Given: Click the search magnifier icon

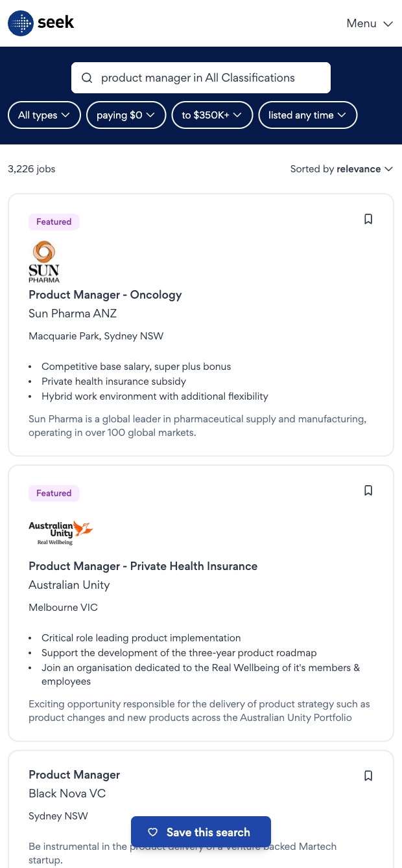Looking at the screenshot, I should tap(87, 78).
